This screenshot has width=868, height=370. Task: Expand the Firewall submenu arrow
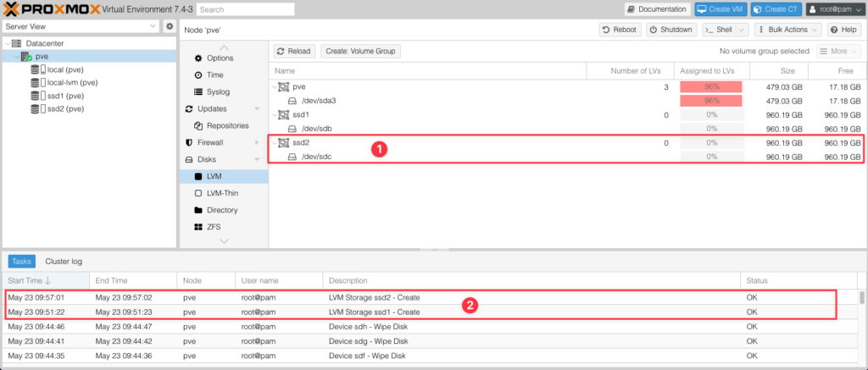pyautogui.click(x=257, y=143)
